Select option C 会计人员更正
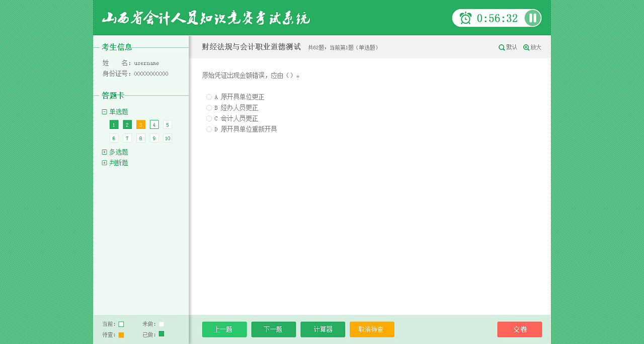 (x=209, y=118)
